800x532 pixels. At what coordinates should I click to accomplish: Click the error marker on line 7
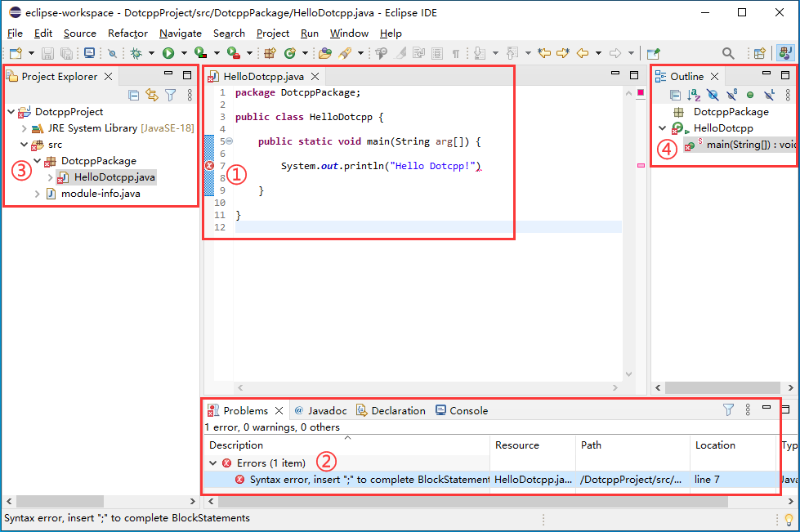pos(209,166)
